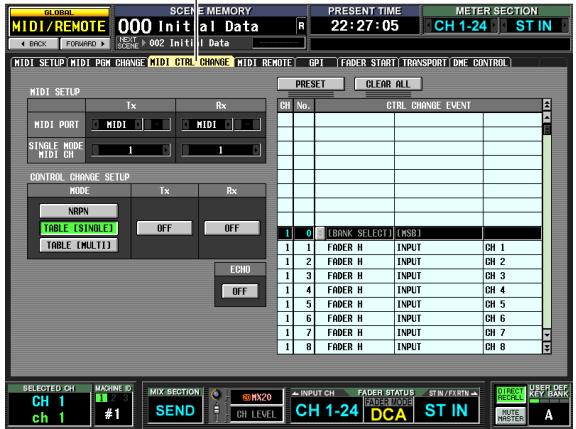Screen dimensions: 576x429
Task: Toggle control change Rx OFF button
Action: point(232,228)
